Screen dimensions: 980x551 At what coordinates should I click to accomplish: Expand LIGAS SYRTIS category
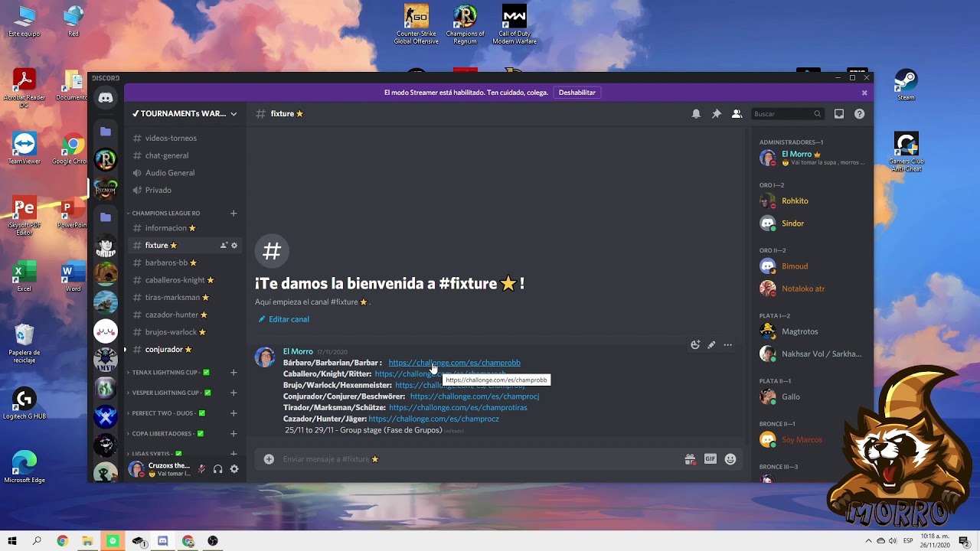[154, 454]
